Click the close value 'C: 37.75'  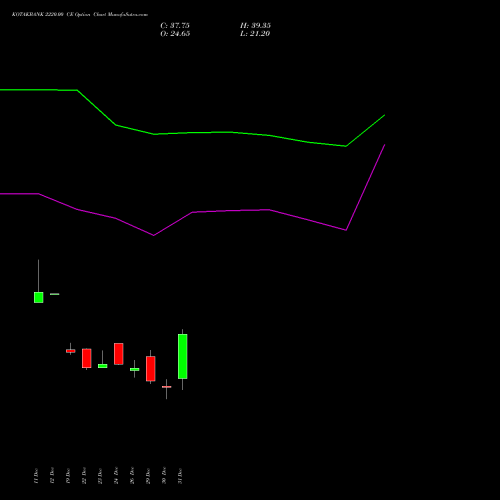pos(175,26)
